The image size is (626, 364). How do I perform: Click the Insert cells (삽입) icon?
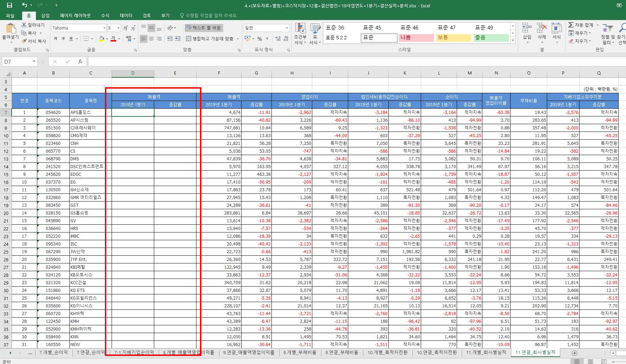click(x=527, y=28)
